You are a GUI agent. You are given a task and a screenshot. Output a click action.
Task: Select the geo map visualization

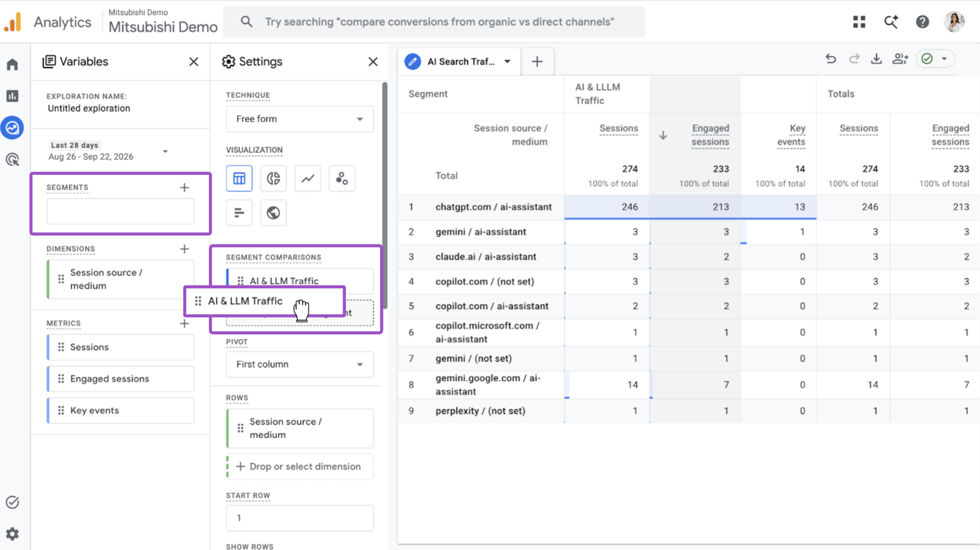click(x=273, y=213)
